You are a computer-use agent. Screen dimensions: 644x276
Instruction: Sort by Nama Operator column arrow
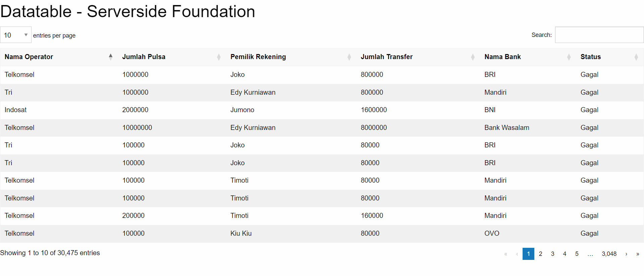point(111,57)
